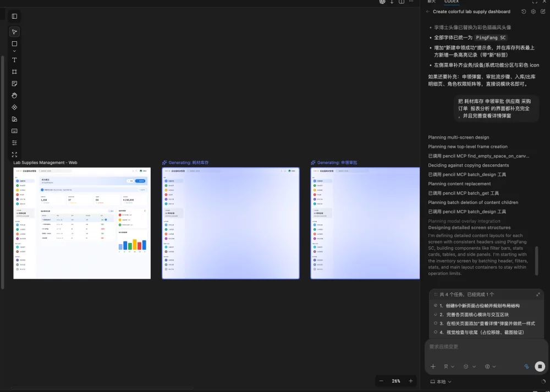Zoom in with the plus button
Image resolution: width=550 pixels, height=392 pixels.
click(x=411, y=381)
